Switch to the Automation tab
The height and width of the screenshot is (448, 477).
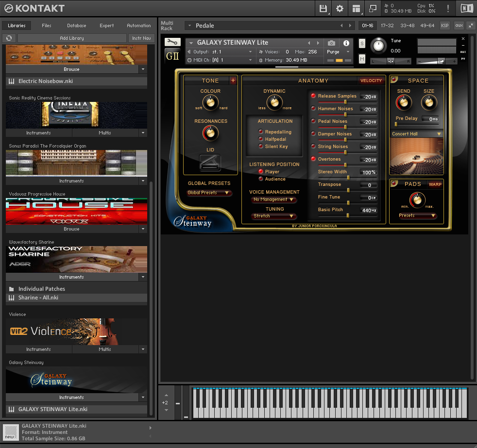pos(139,26)
